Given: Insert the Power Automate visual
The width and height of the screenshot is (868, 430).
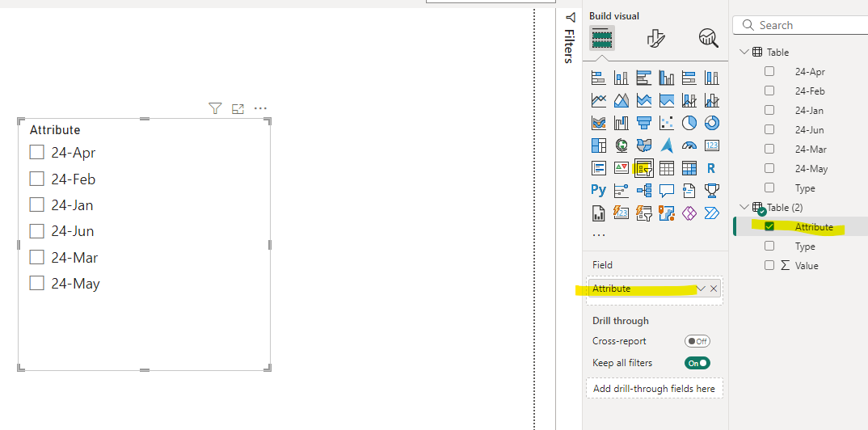Looking at the screenshot, I should point(712,213).
